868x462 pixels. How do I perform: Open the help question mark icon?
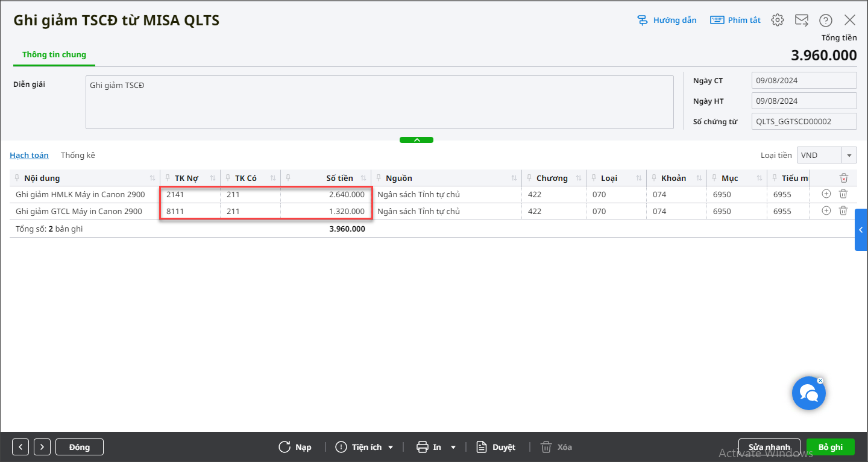[826, 20]
